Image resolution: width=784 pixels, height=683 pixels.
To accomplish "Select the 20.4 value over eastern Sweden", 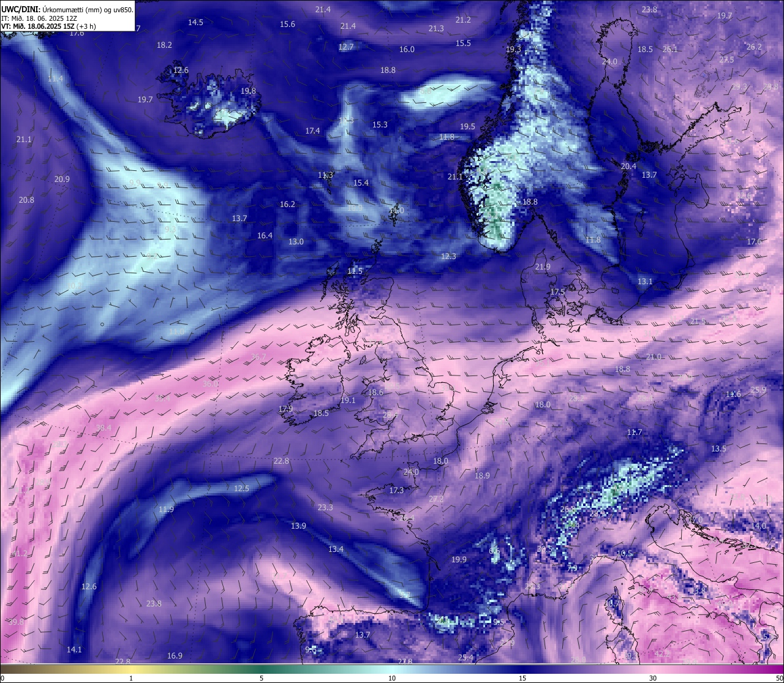I will pos(628,167).
